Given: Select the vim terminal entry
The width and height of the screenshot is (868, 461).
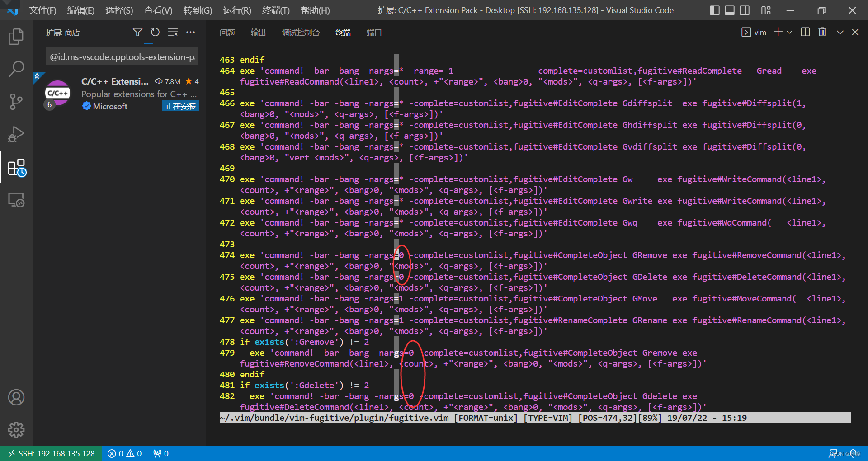Looking at the screenshot, I should (754, 32).
